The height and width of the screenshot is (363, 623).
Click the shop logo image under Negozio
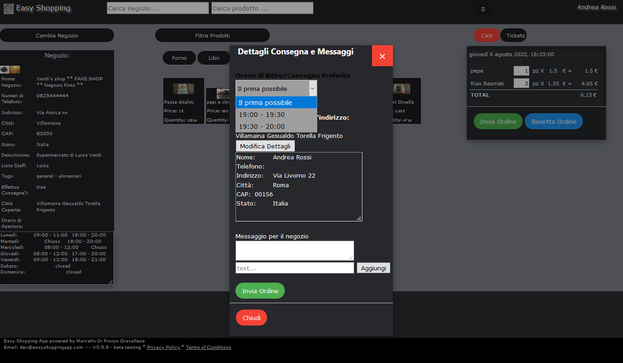coord(10,70)
